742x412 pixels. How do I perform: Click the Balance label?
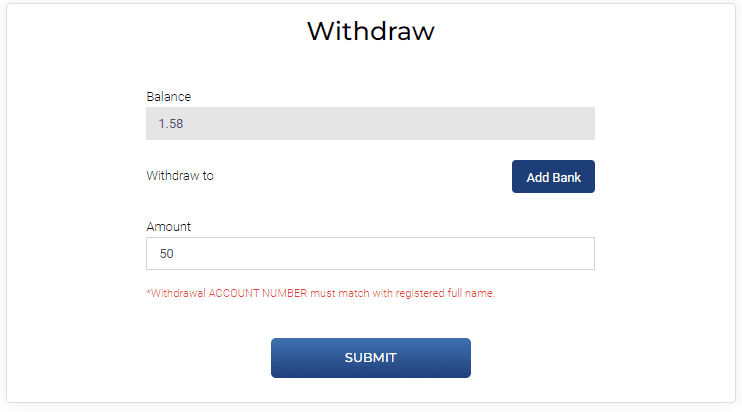click(168, 96)
